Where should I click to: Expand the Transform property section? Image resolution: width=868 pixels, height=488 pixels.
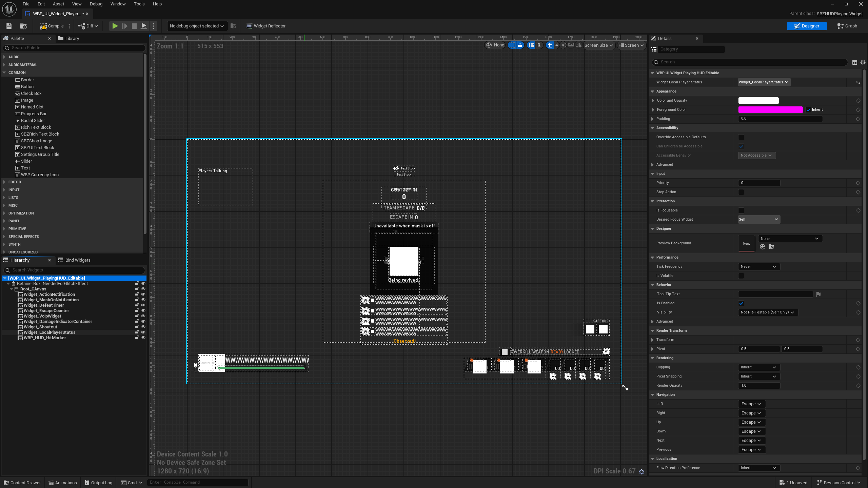[653, 340]
